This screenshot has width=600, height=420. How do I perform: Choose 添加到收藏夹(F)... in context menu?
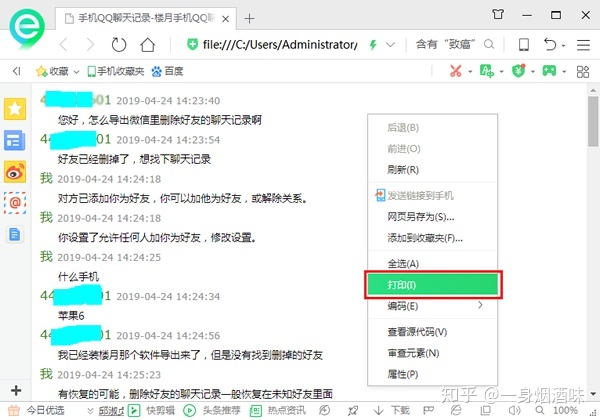[433, 238]
